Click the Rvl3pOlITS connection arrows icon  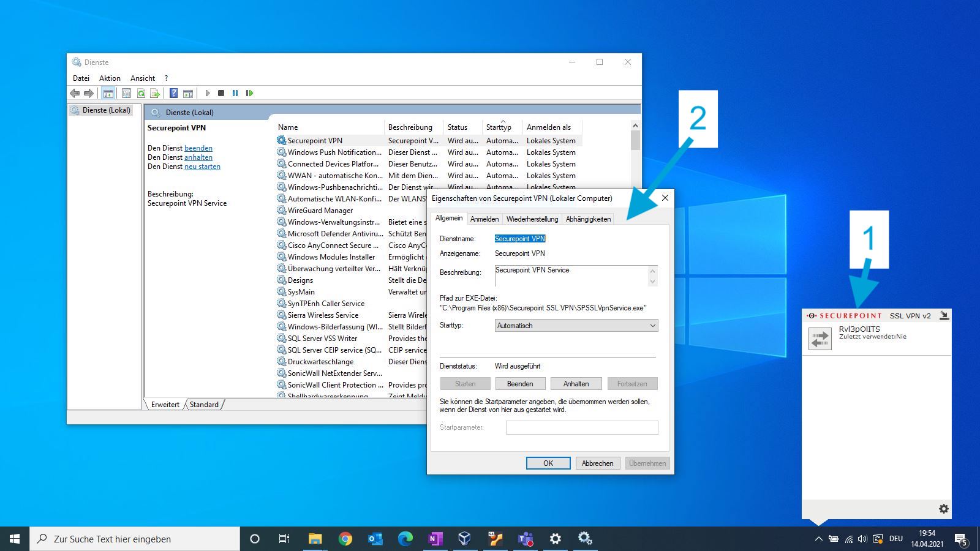pos(820,338)
